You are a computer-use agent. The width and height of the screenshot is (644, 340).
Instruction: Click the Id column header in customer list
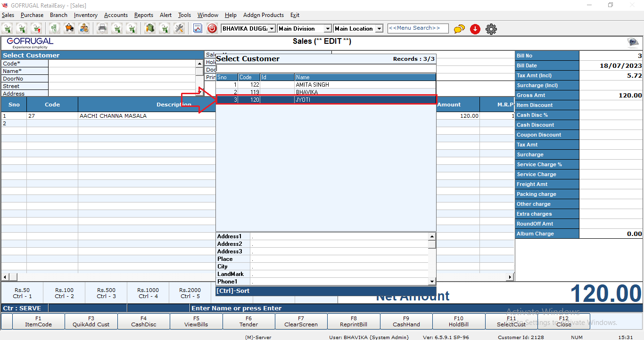click(278, 77)
